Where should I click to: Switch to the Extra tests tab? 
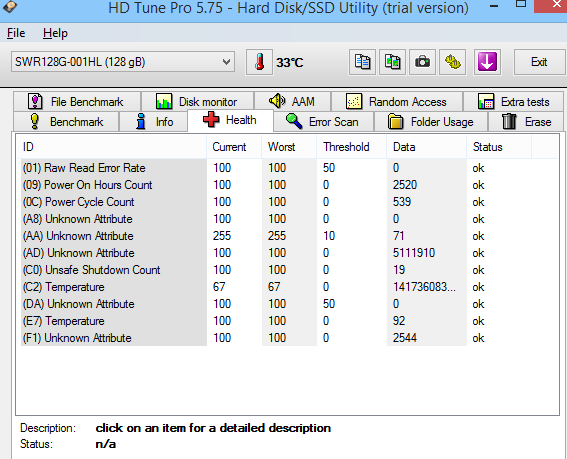coord(513,102)
